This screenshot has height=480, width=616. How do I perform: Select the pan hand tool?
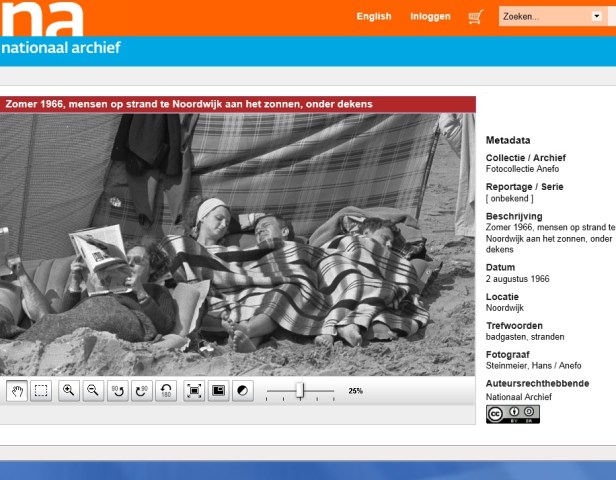17,391
